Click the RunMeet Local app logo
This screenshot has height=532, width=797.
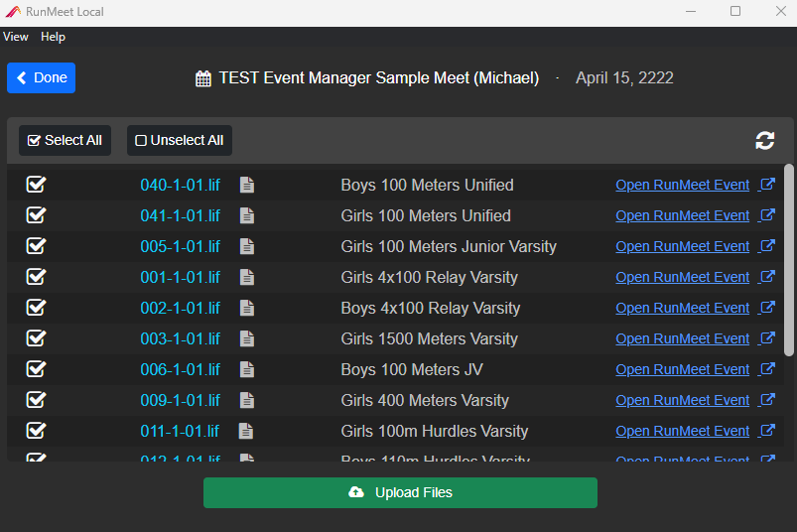pos(13,11)
